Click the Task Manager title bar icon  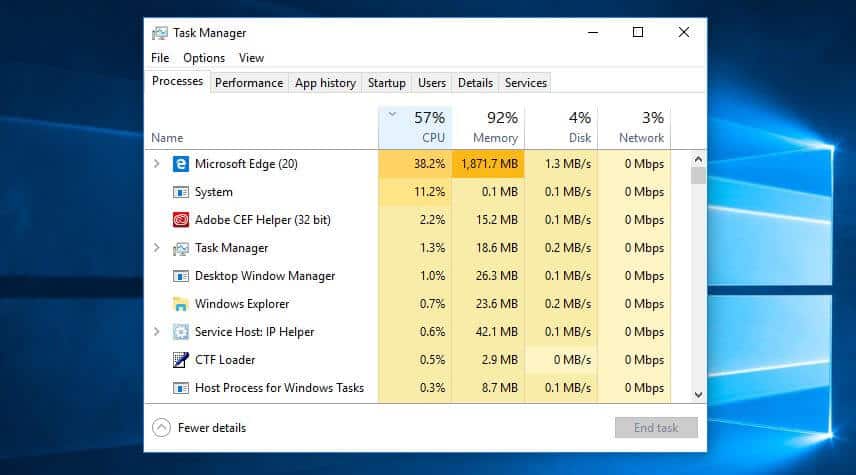tap(160, 33)
